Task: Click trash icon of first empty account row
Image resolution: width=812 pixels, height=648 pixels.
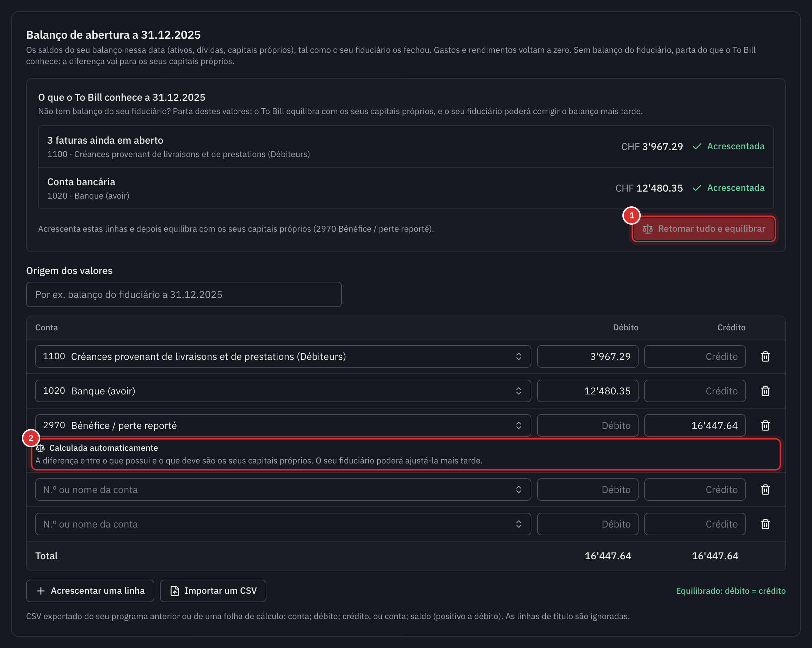Action: click(x=765, y=490)
